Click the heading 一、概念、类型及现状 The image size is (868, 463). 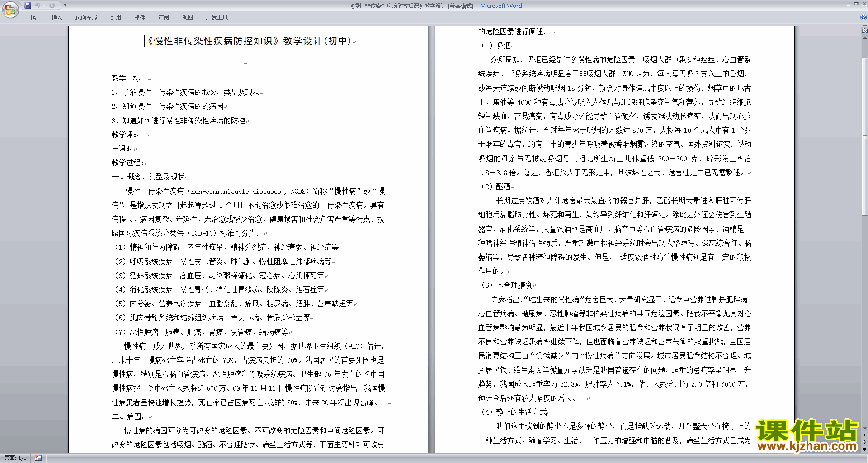coord(148,177)
